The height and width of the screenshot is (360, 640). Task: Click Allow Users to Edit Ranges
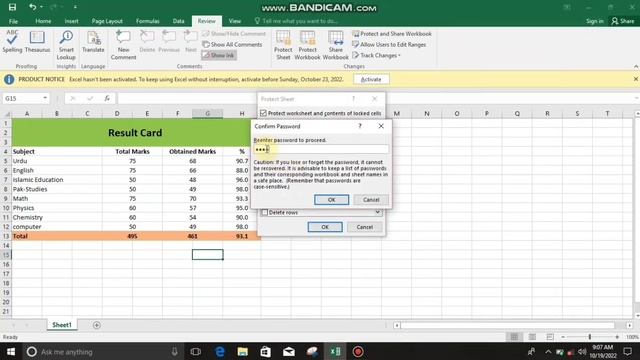coord(389,44)
